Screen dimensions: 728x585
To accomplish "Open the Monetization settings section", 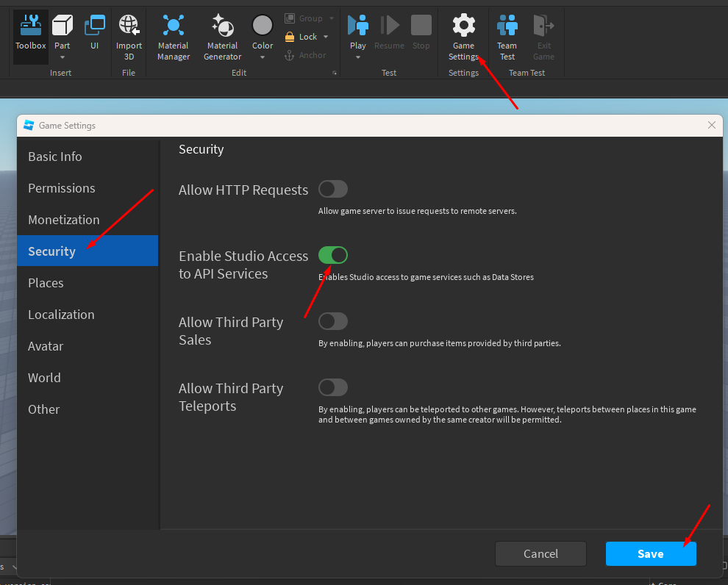I will click(x=64, y=220).
